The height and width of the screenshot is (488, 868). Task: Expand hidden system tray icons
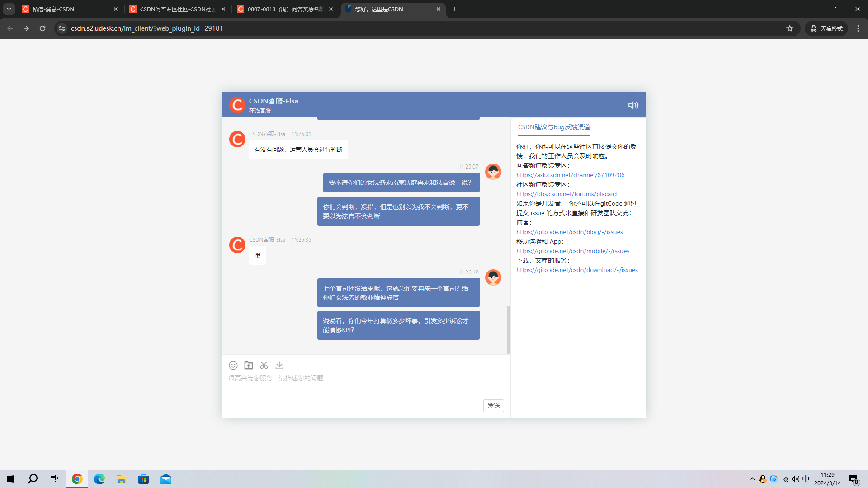tap(752, 479)
